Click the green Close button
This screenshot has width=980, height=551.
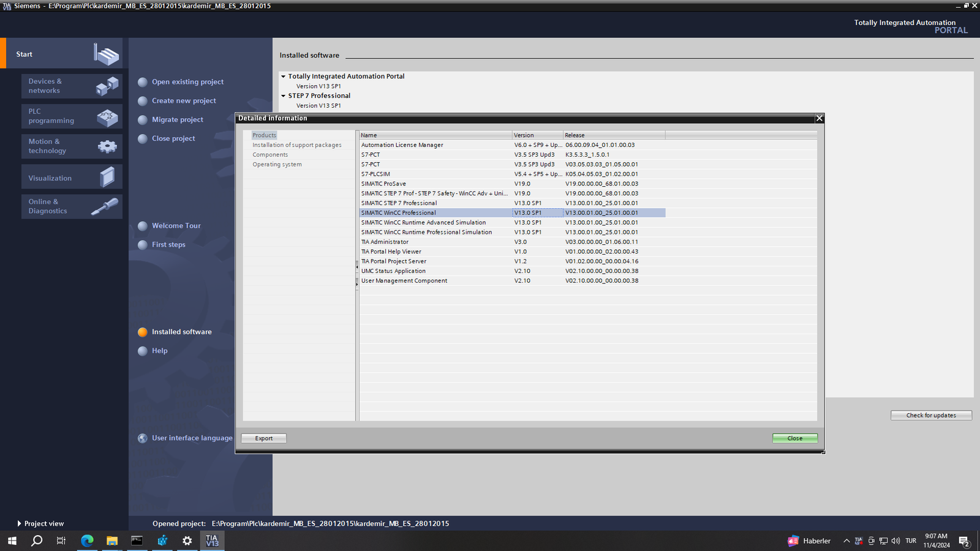795,438
